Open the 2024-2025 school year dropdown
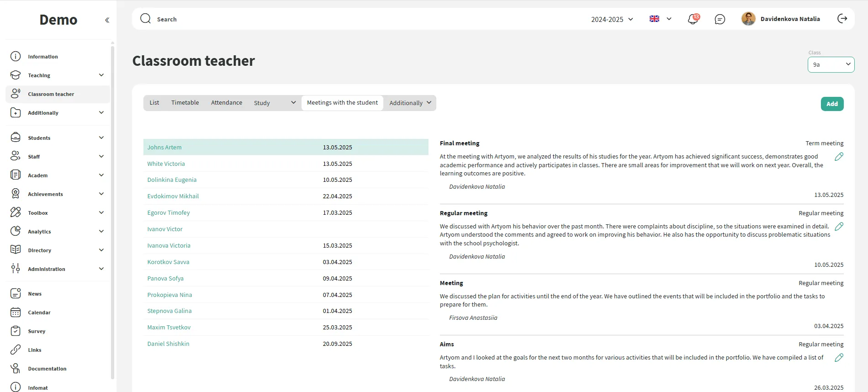 [x=612, y=19]
